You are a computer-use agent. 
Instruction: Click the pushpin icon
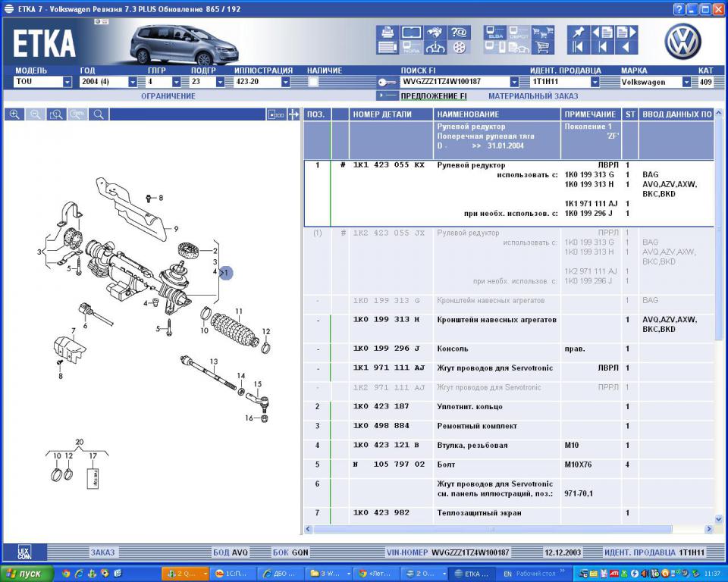click(x=578, y=33)
